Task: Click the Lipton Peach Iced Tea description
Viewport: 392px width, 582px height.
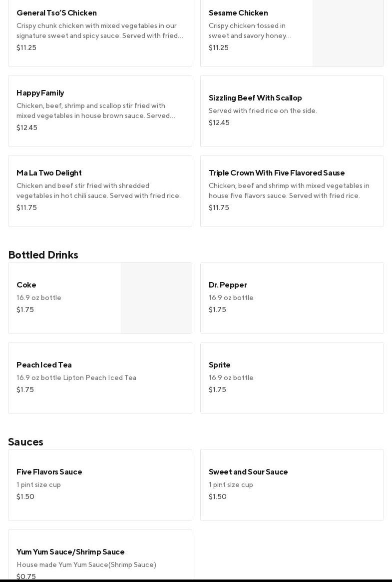Action: coord(76,378)
